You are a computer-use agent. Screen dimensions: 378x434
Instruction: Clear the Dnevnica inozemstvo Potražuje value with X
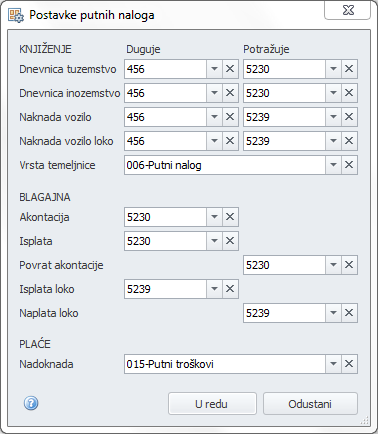349,93
